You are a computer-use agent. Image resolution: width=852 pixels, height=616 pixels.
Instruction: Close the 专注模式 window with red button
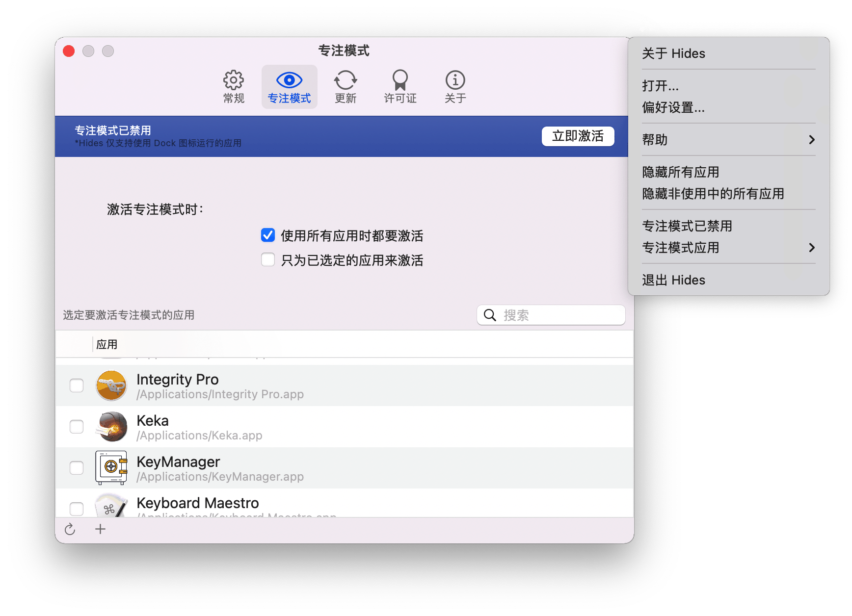tap(69, 51)
